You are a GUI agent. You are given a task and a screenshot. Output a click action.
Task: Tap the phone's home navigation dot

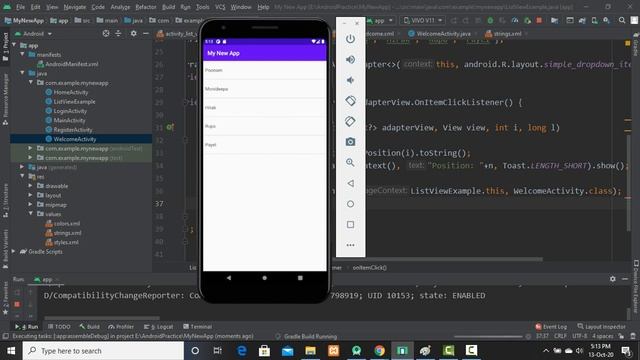(264, 278)
